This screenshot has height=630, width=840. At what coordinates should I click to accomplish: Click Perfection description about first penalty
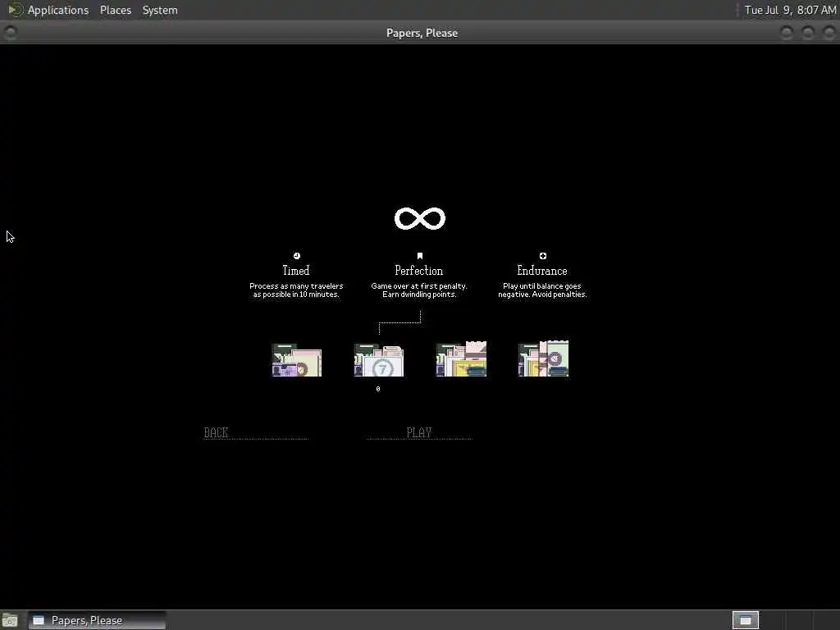tap(419, 290)
